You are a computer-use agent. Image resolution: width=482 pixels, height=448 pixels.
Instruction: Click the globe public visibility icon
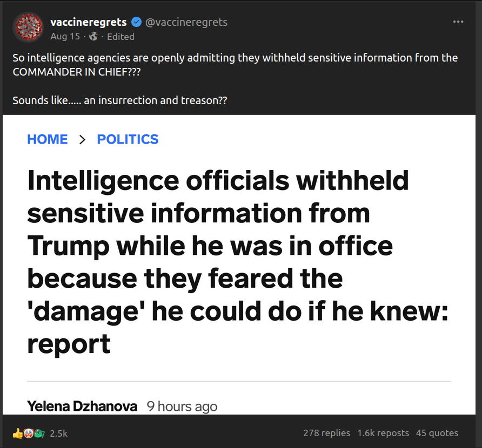(x=93, y=37)
